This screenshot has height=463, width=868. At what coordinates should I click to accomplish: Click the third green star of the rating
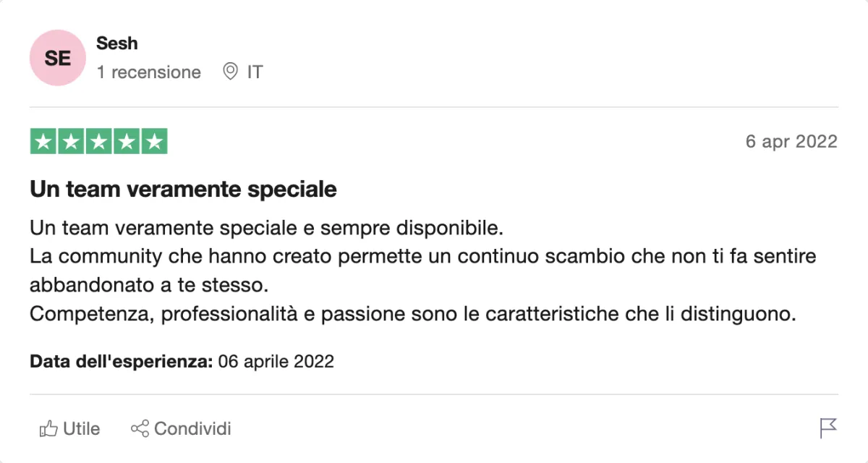(98, 142)
